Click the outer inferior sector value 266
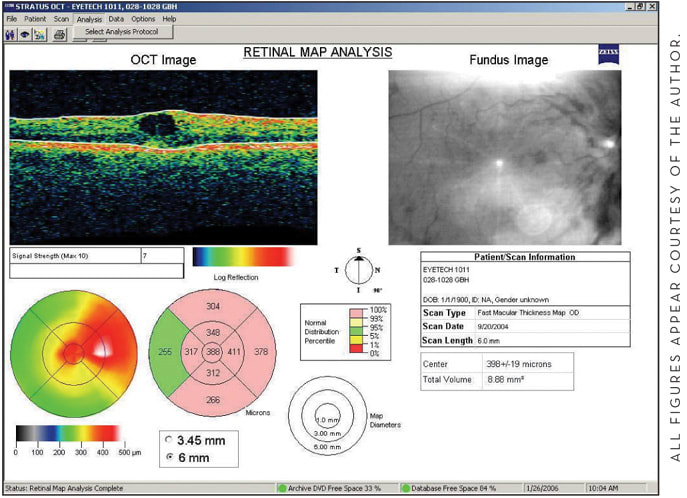The width and height of the screenshot is (687, 498). coord(213,400)
